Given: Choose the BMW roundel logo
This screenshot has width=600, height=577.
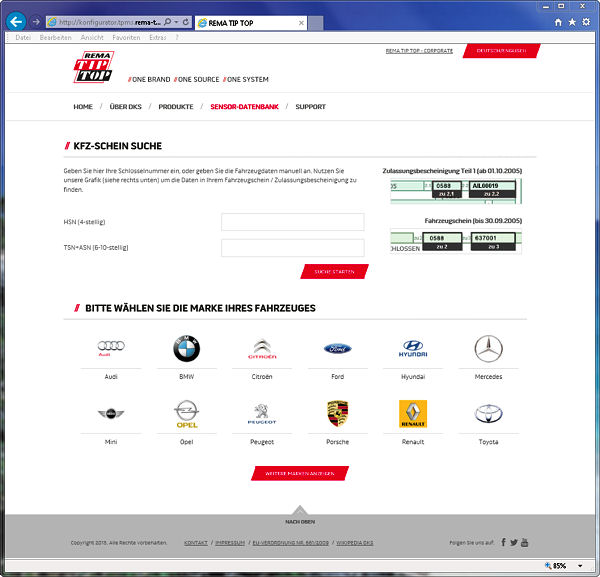Looking at the screenshot, I should (x=186, y=348).
